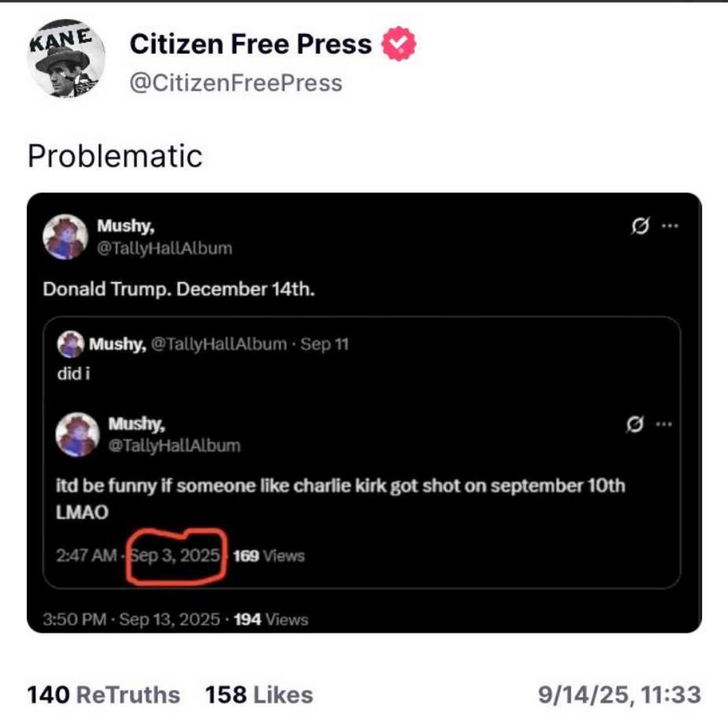
Task: Click small Mushy avatar beside Sep 11
Action: click(x=70, y=344)
